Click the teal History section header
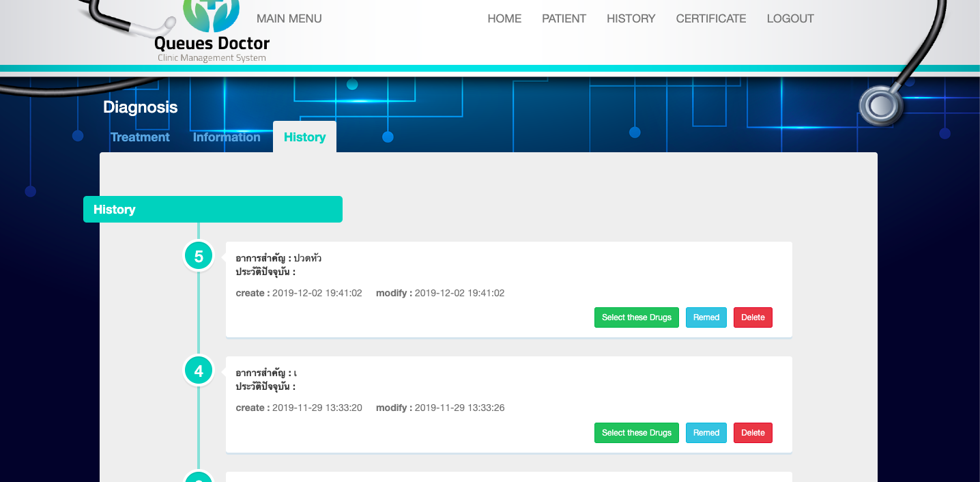Image resolution: width=980 pixels, height=482 pixels. (x=212, y=210)
